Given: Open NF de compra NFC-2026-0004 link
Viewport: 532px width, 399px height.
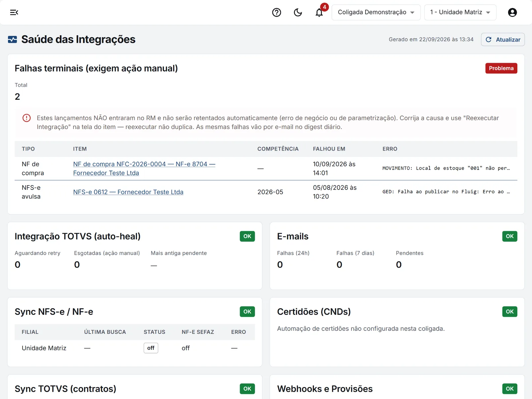Looking at the screenshot, I should 144,169.
